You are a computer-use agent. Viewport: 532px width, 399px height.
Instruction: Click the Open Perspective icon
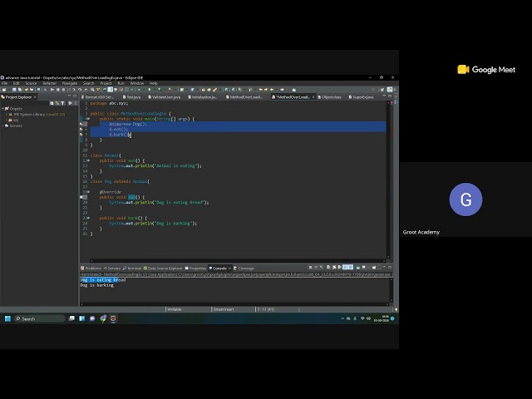(382, 90)
